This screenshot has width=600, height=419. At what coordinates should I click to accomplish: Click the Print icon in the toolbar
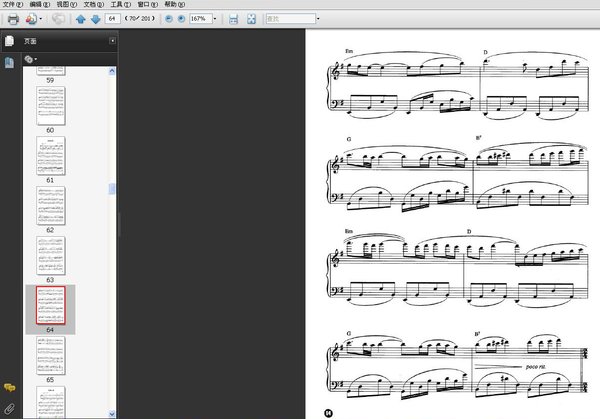pos(13,19)
